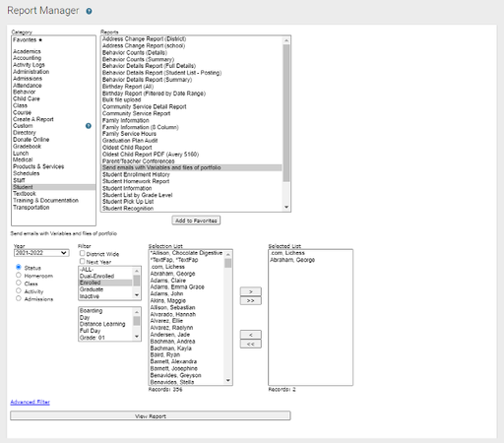Select the Admissions radio button

[x=19, y=298]
